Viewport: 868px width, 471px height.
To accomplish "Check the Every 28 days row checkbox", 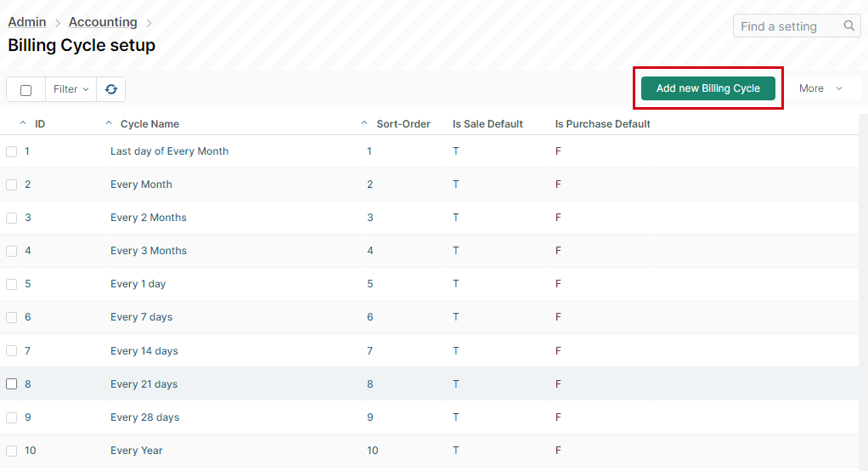I will pyautogui.click(x=12, y=417).
